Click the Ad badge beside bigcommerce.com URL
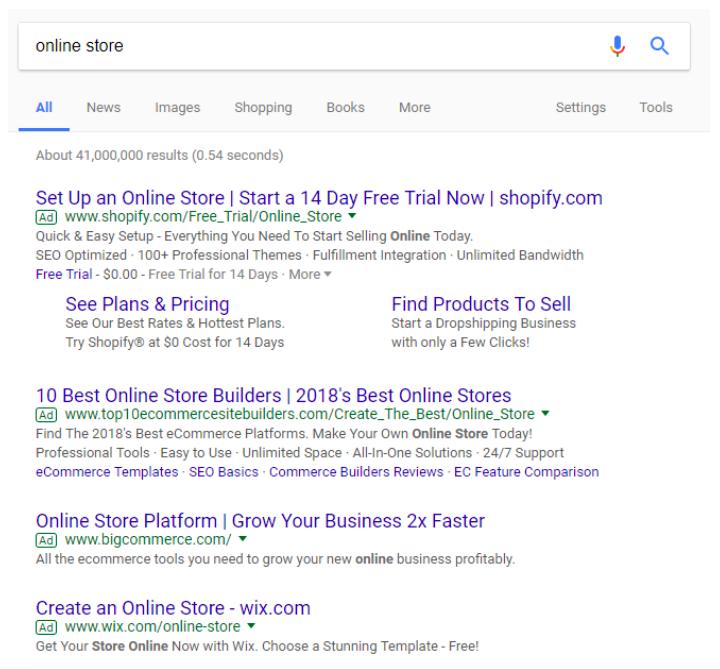The width and height of the screenshot is (720, 669). point(46,540)
